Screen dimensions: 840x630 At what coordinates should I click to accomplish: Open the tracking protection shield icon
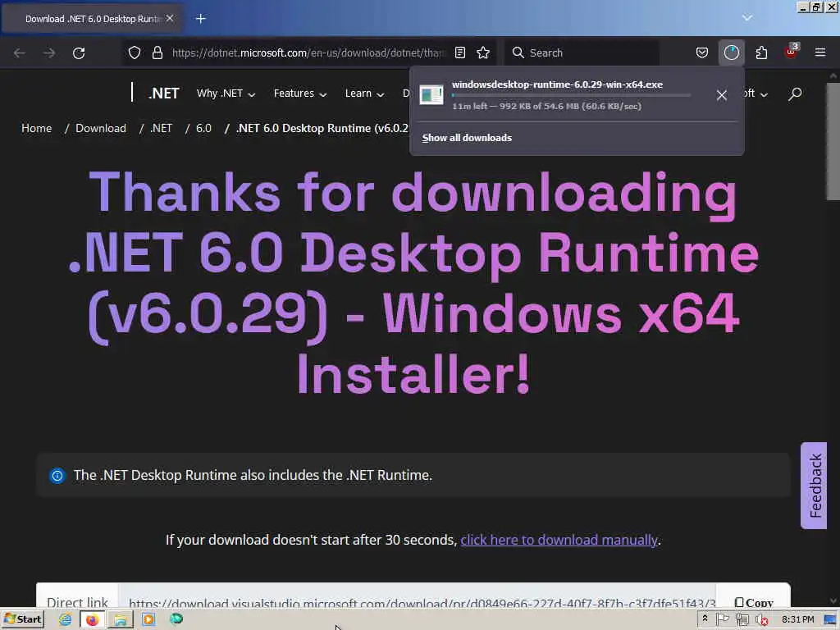135,52
